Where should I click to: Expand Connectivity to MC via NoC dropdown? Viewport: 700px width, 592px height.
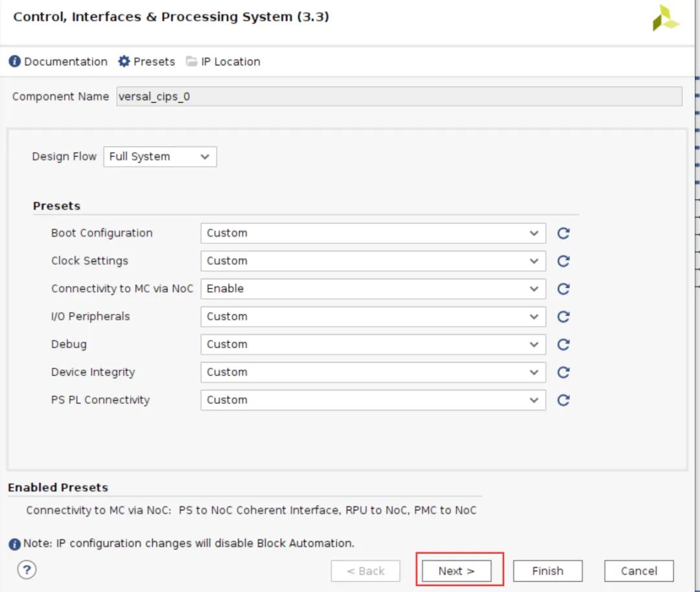tap(373, 289)
